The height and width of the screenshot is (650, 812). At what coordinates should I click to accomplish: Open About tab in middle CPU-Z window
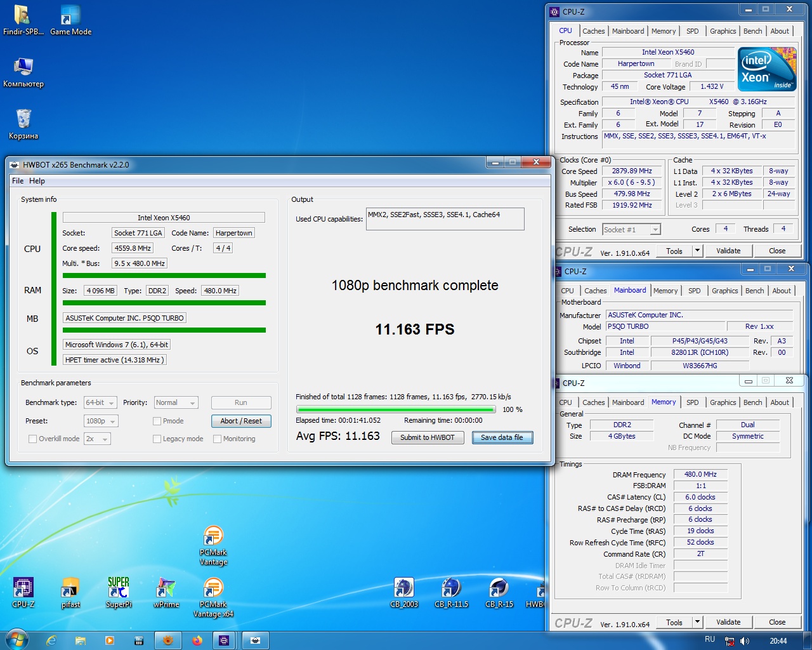click(782, 291)
